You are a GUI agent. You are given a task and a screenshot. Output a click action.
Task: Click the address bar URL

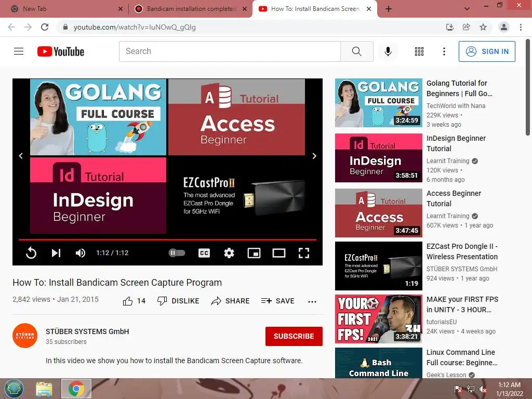coord(135,27)
